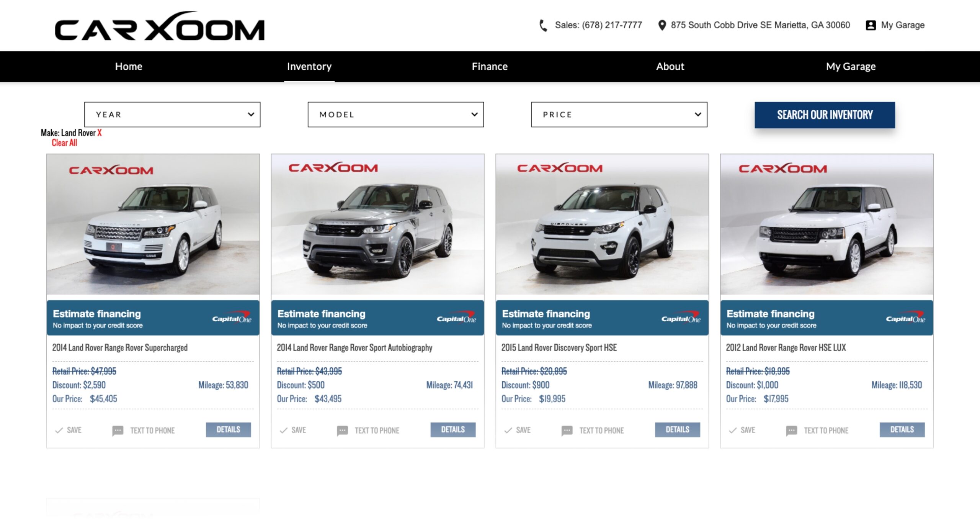Open the YEAR dropdown filter

pos(172,115)
